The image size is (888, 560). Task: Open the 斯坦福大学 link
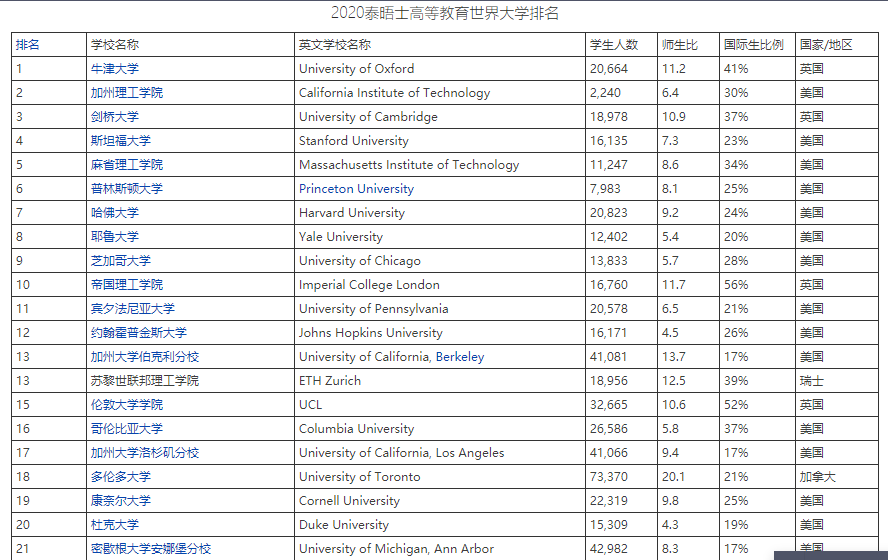pos(121,140)
